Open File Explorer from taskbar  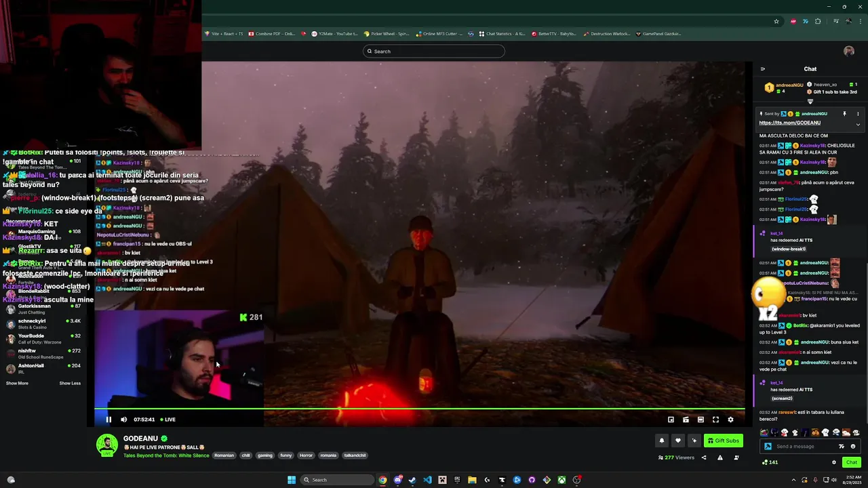tap(472, 480)
